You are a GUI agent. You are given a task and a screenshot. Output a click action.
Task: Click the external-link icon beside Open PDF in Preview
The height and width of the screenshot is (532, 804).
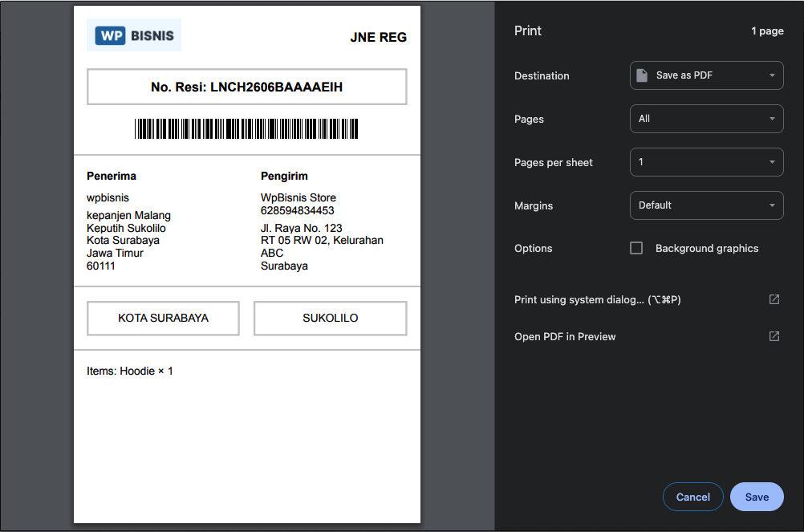(774, 336)
